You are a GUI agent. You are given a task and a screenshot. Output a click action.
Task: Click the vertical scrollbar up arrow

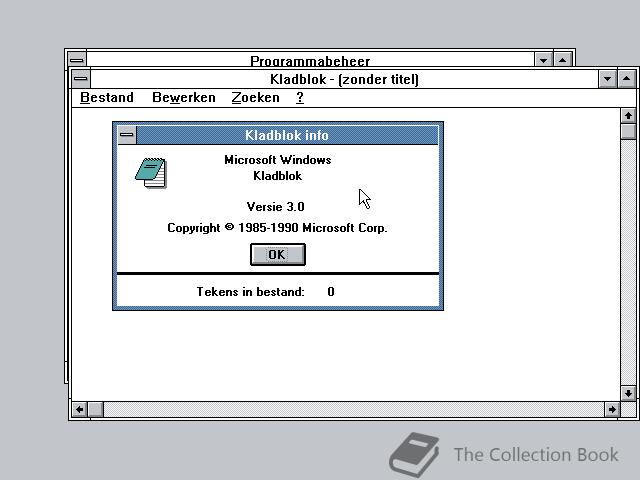click(x=628, y=116)
